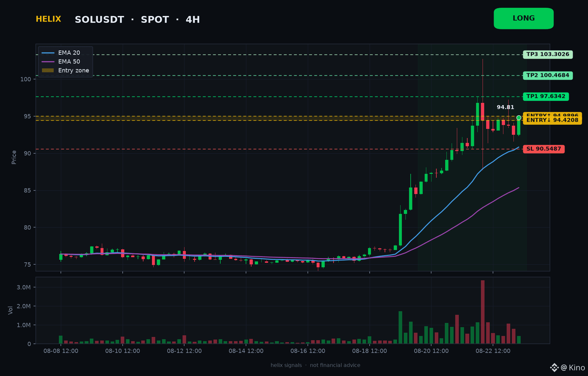The width and height of the screenshot is (588, 376).
Task: Click the yellow Entry zone legend swatch
Action: [48, 70]
